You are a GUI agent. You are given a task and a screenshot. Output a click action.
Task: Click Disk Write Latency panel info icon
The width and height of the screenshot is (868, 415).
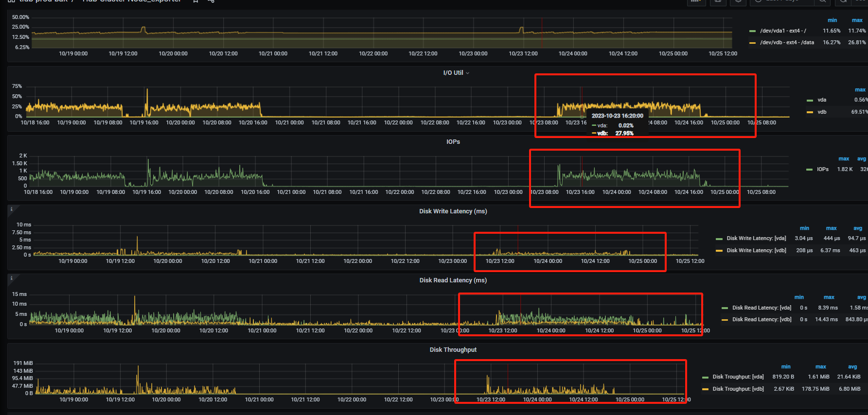12,209
